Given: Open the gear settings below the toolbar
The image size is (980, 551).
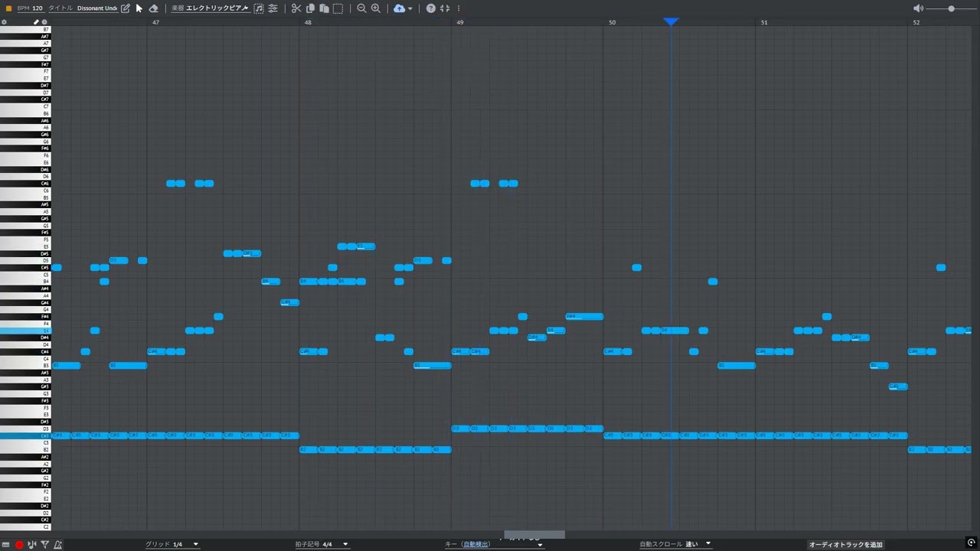Looking at the screenshot, I should click(x=4, y=22).
